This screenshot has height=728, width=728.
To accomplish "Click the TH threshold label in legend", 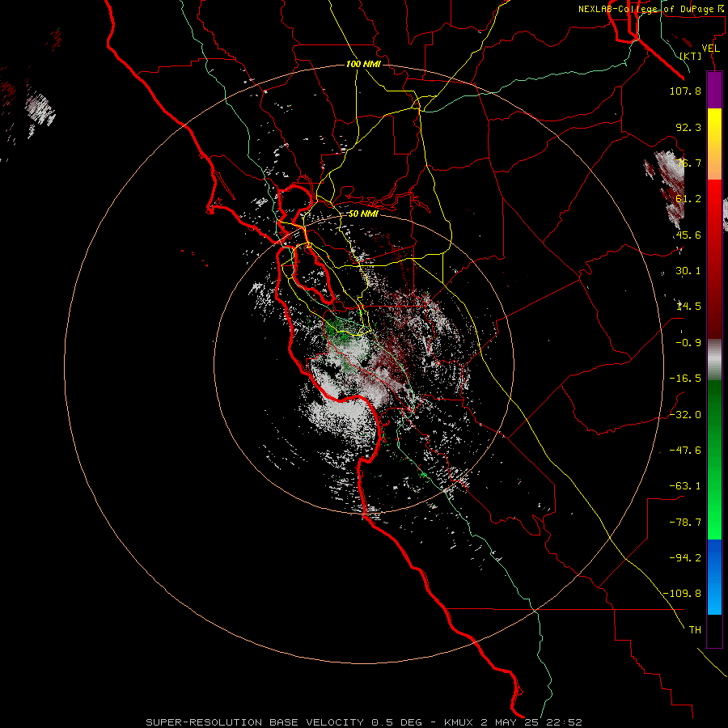I will point(695,630).
